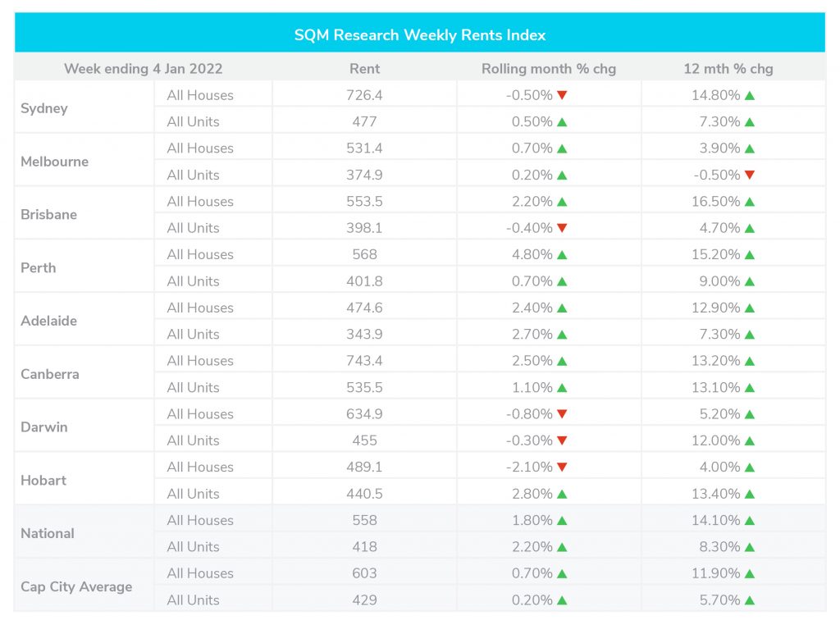Click Adelaide units rent value "343.9"
This screenshot has width=840, height=625.
(364, 334)
